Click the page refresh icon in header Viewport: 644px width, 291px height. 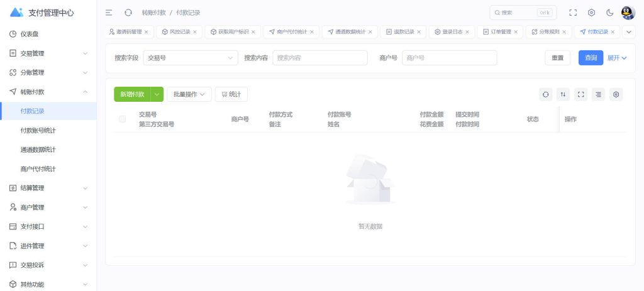[x=128, y=13]
